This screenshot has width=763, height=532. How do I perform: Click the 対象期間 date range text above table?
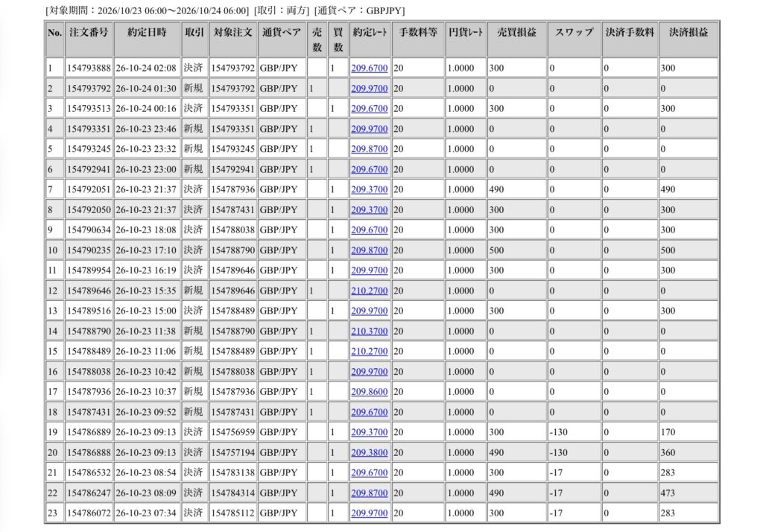click(148, 10)
